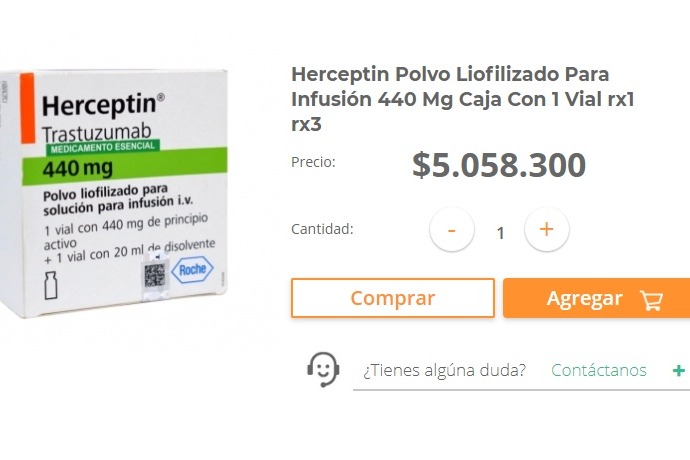Click the Roche hexagon logo on box
This screenshot has width=690, height=460.
click(x=192, y=269)
